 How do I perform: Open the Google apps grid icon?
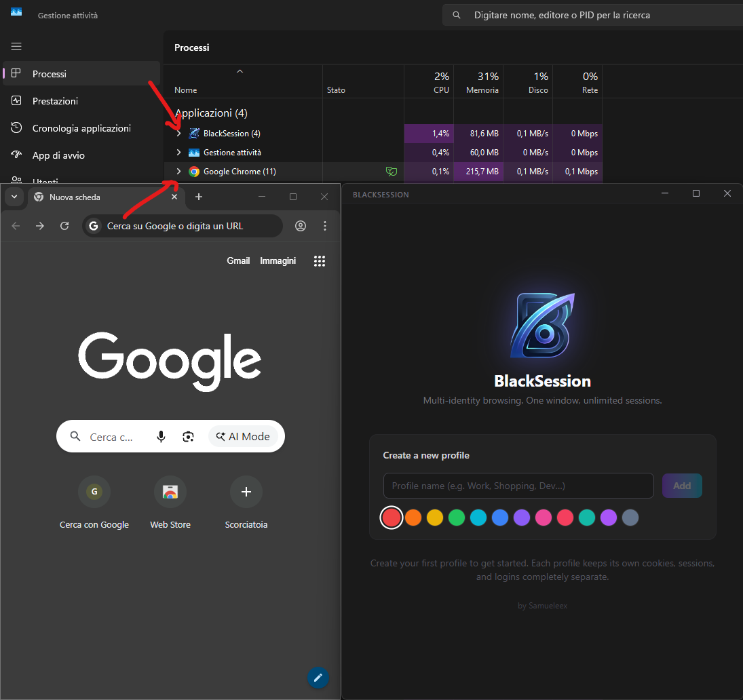click(x=320, y=261)
